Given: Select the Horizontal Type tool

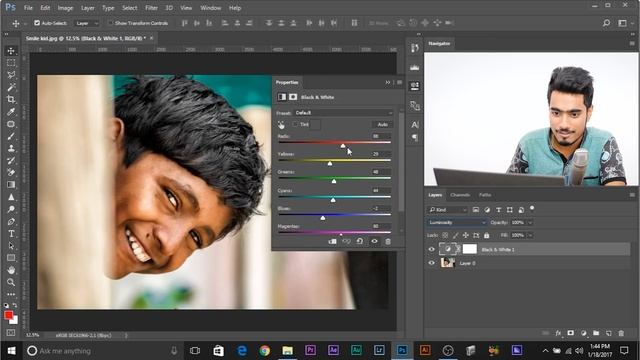Looking at the screenshot, I should point(11,234).
